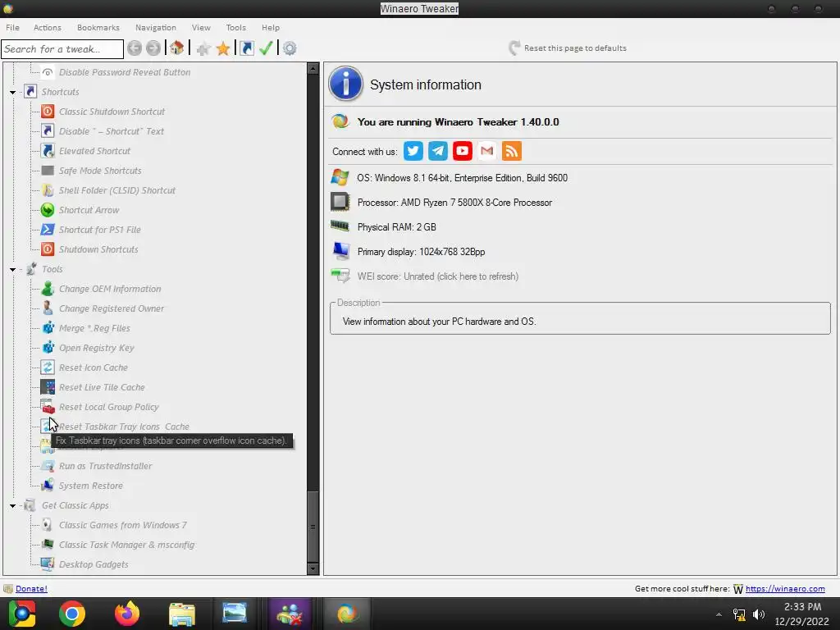The height and width of the screenshot is (630, 840).
Task: Click the Desktop Gadgets icon
Action: click(x=48, y=564)
